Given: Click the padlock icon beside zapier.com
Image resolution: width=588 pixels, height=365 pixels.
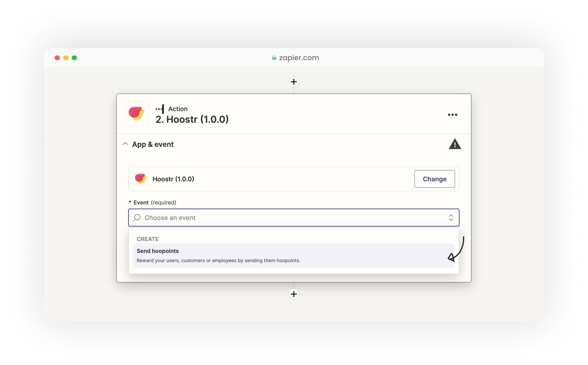Looking at the screenshot, I should tap(274, 58).
